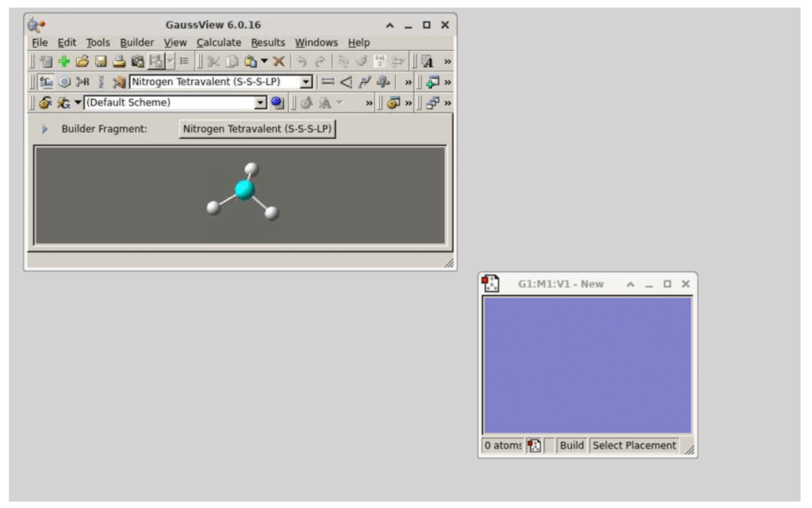The image size is (812, 508).
Task: Open the Nitrogen Tetravalent fragment dropdown
Action: 306,82
